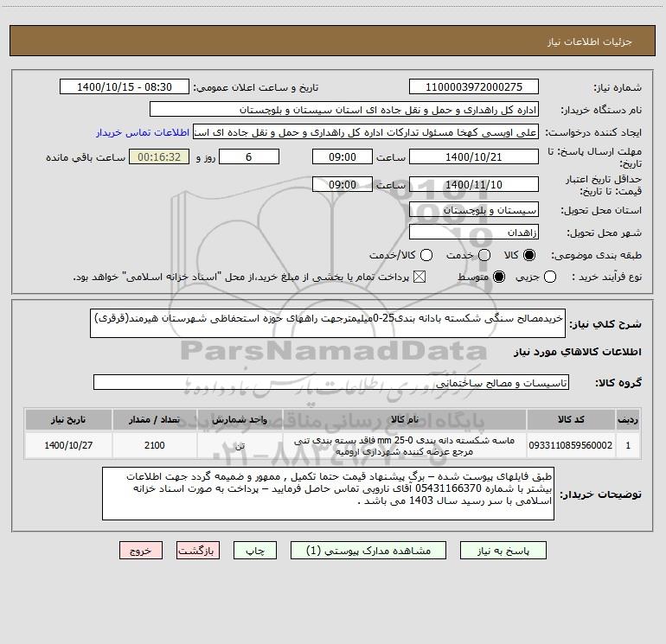
Task: Click the نام کالا column header
Action: point(405,420)
